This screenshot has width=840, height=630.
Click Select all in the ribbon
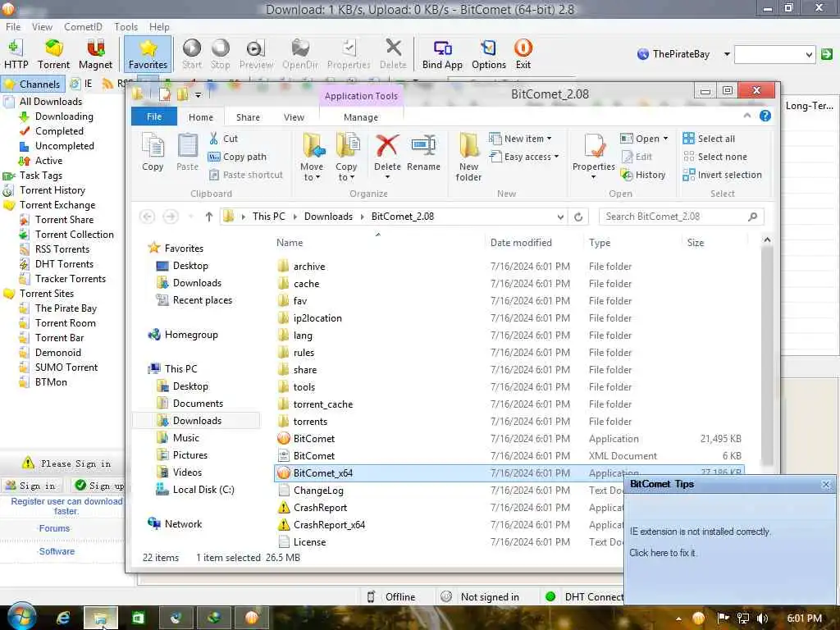(709, 139)
